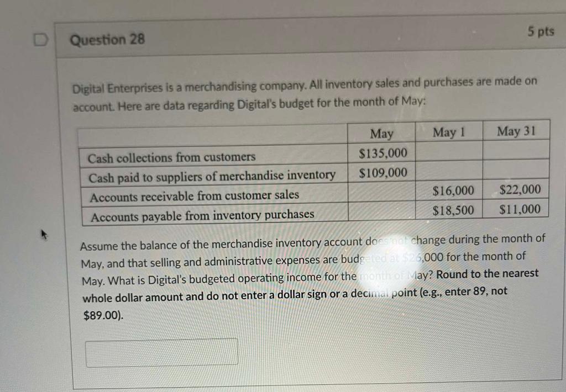Select the $135,000 cash collections cell
The image size is (566, 392).
pyautogui.click(x=384, y=152)
